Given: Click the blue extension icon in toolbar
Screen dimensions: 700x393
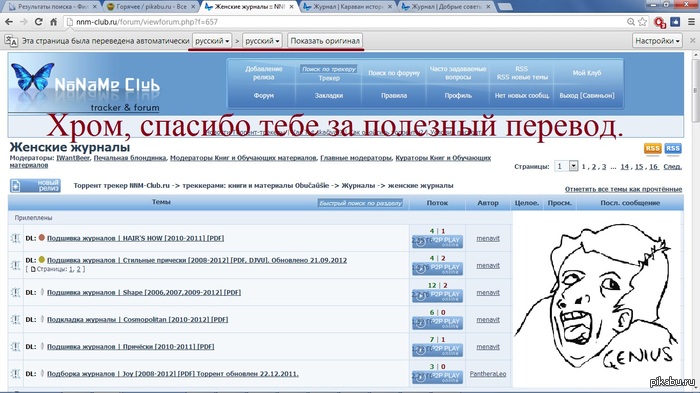Looking at the screenshot, I should pyautogui.click(x=675, y=21).
